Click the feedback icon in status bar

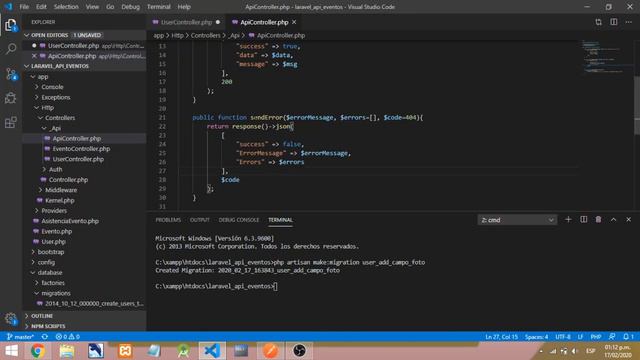pos(612,337)
